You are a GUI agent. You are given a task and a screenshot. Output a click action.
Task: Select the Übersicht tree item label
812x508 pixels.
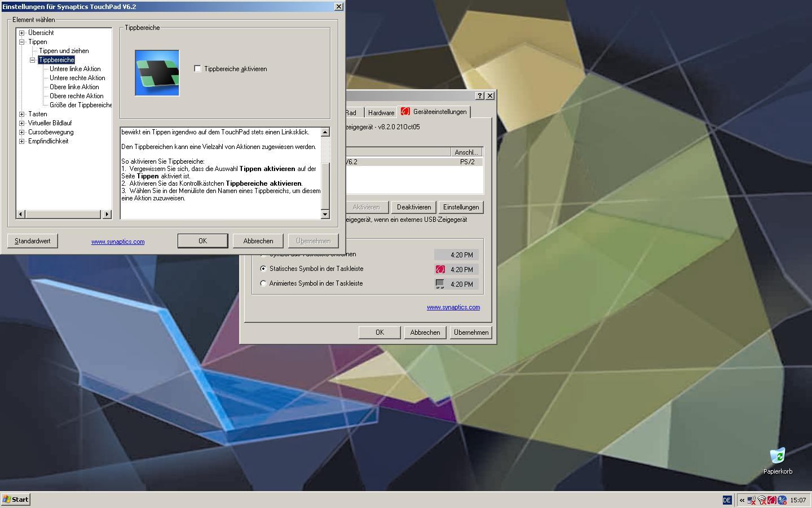(x=41, y=33)
